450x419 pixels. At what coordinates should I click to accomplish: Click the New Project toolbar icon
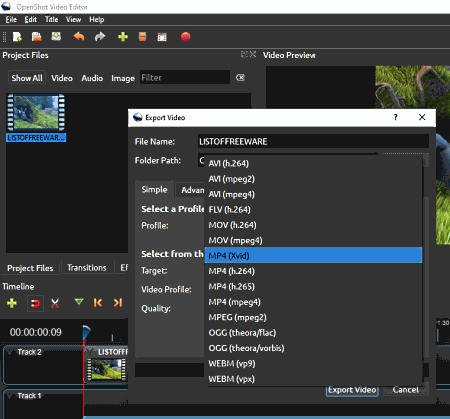tap(17, 37)
